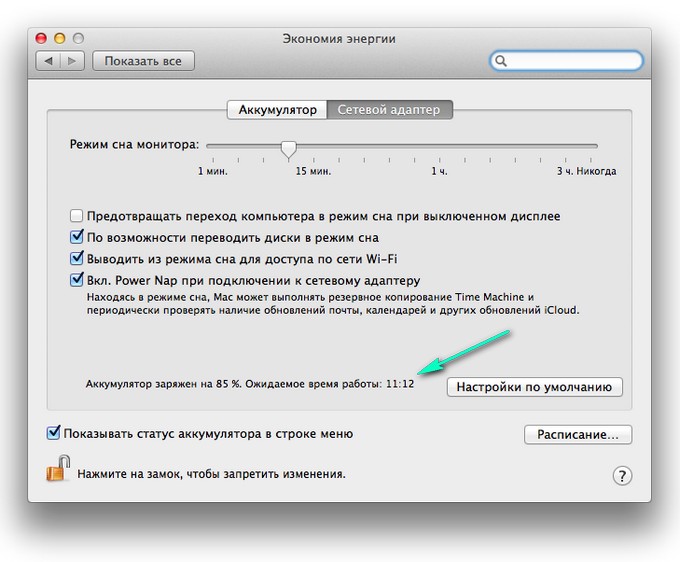Image resolution: width=680 pixels, height=562 pixels.
Task: Click the magnifier icon in search field
Action: click(x=500, y=61)
